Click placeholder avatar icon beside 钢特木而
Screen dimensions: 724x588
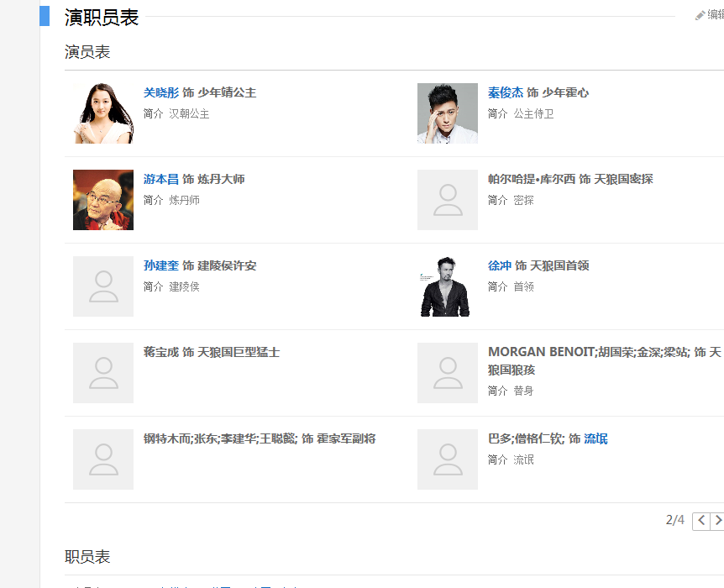(x=103, y=459)
